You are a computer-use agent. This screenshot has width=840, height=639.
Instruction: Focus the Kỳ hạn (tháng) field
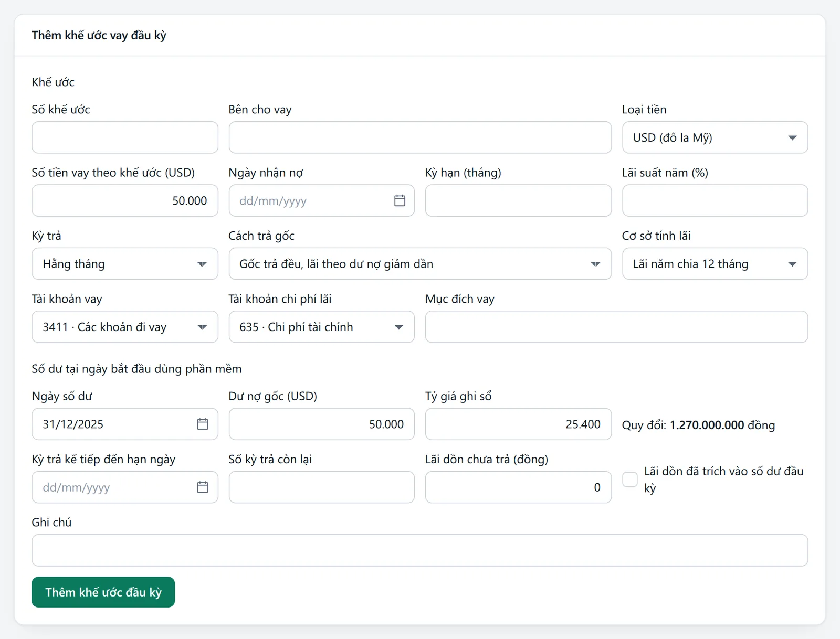[518, 200]
